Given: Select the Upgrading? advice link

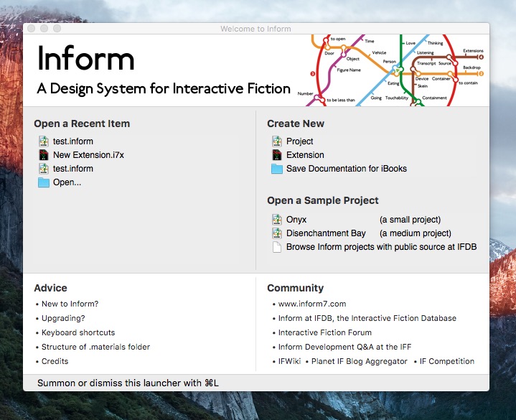Looking at the screenshot, I should point(63,318).
